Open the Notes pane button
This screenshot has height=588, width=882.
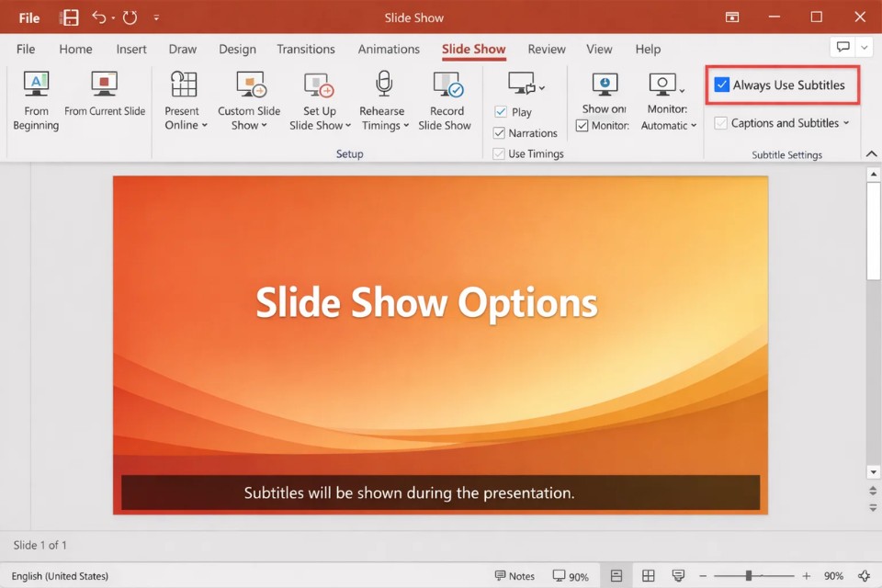tap(514, 576)
